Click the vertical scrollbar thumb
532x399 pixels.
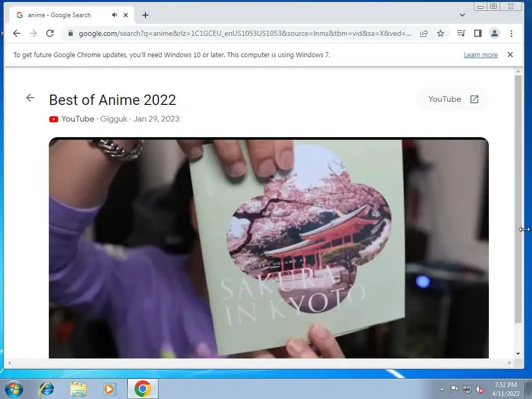point(518,199)
